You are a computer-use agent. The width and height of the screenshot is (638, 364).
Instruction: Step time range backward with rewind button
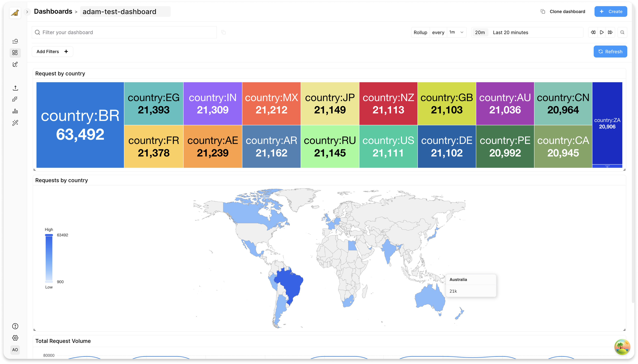click(x=593, y=32)
